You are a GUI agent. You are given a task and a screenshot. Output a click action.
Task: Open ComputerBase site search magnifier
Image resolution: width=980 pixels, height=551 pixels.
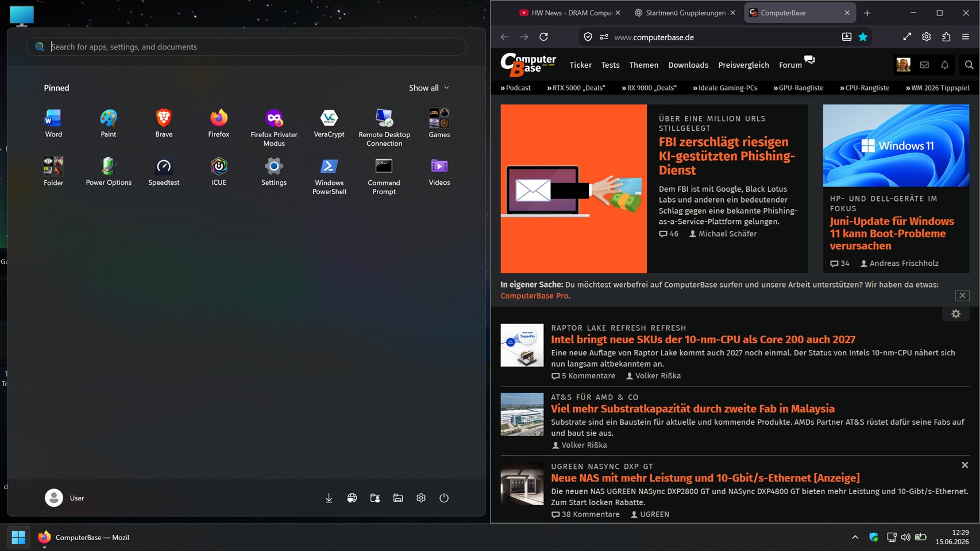pyautogui.click(x=969, y=65)
